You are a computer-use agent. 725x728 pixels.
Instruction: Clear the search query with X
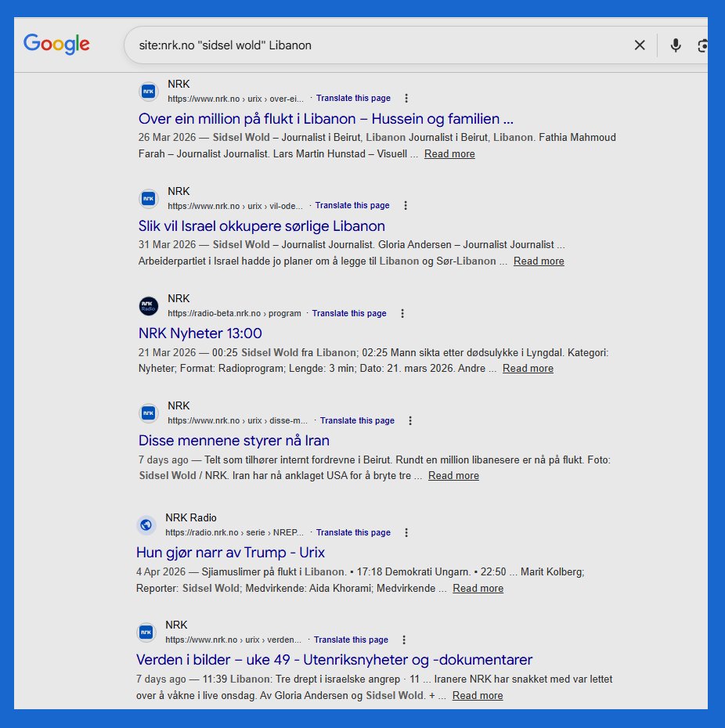(x=640, y=45)
